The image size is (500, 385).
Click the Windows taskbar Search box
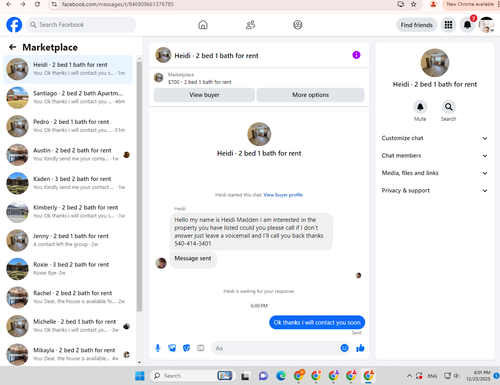coord(192,376)
